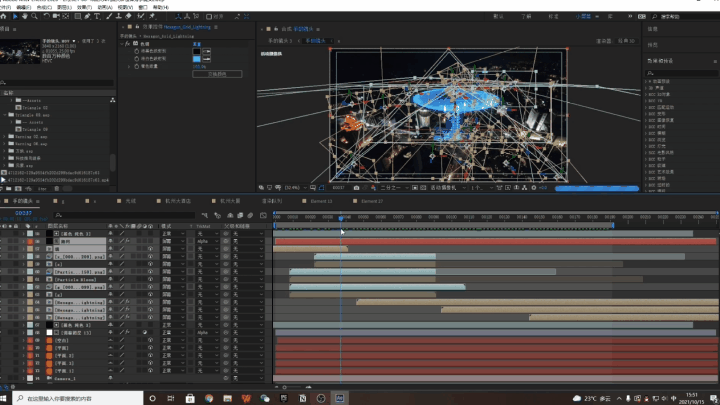Select the 默认 default workspace
The width and height of the screenshot is (720, 405).
[x=498, y=17]
